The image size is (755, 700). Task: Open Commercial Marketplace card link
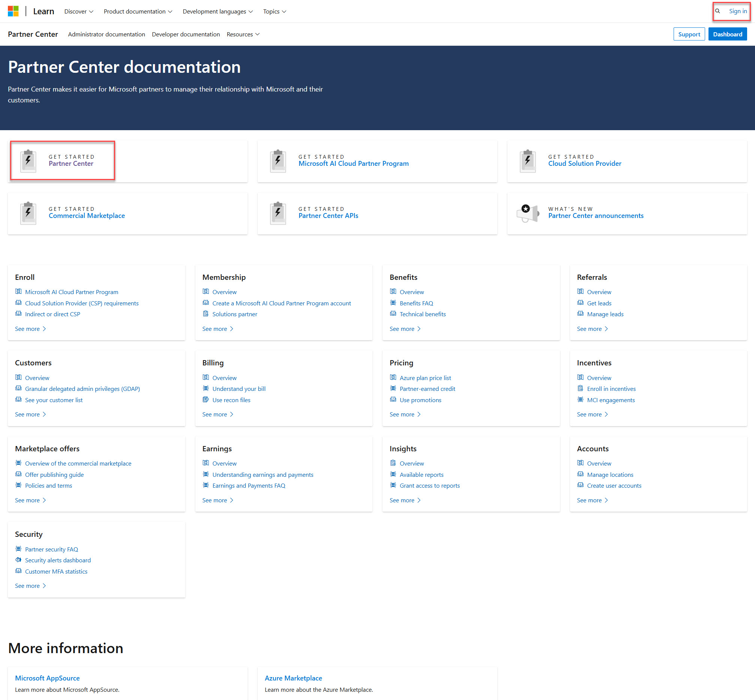(x=87, y=216)
